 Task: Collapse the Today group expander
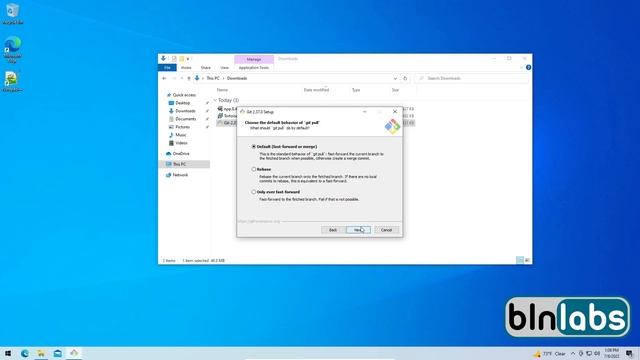coord(215,100)
